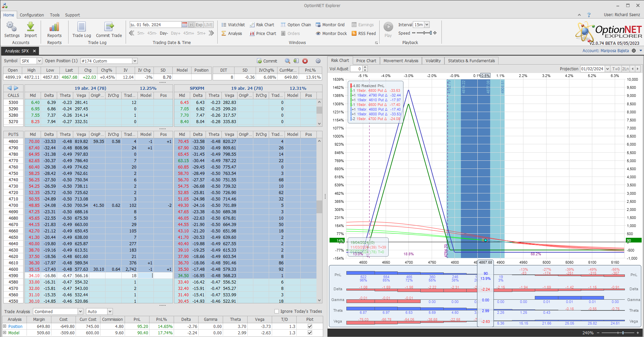This screenshot has height=337, width=644.
Task: Open the Settings gear icon
Action: pos(12,27)
